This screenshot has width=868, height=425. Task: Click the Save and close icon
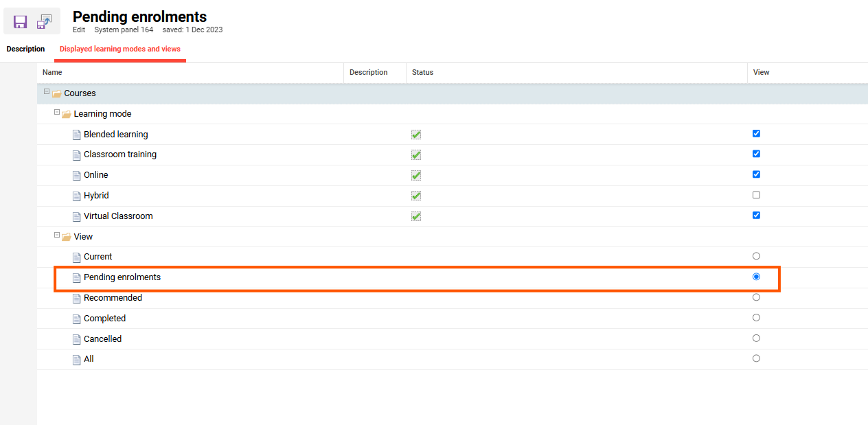coord(45,22)
